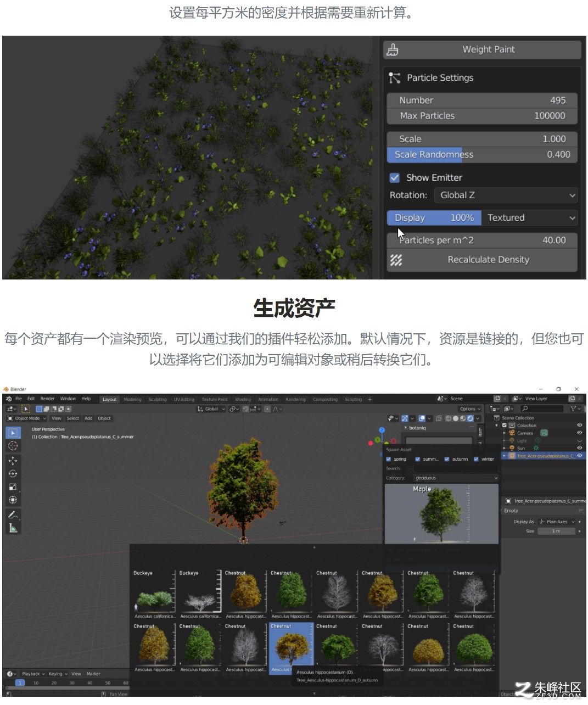The width and height of the screenshot is (588, 705).
Task: Open the Display As Plain Axes dropdown
Action: (557, 522)
